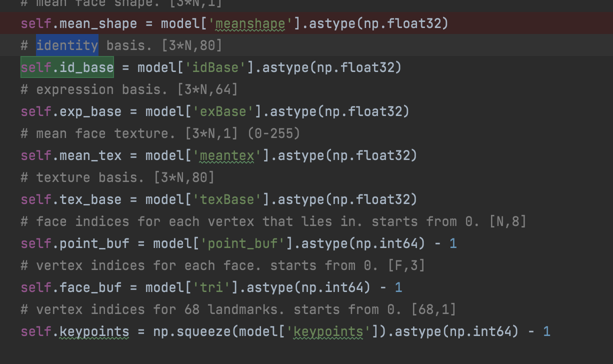Click 'np.squeeze' function call
The image size is (613, 364).
tap(192, 331)
